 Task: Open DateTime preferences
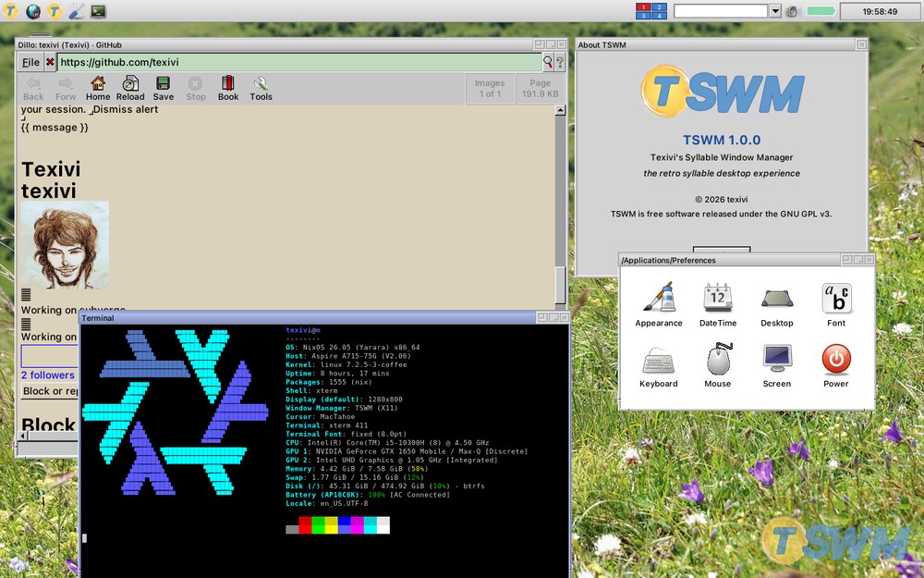[718, 305]
